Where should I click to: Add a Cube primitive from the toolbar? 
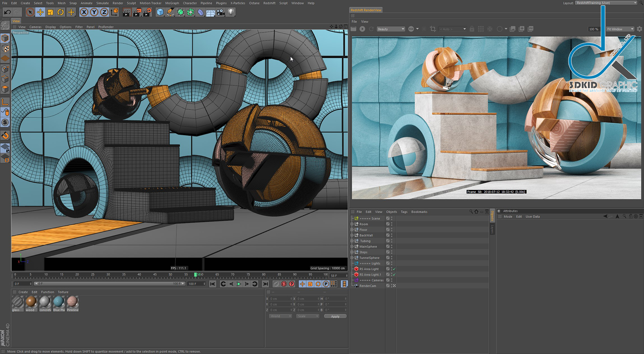click(x=160, y=12)
